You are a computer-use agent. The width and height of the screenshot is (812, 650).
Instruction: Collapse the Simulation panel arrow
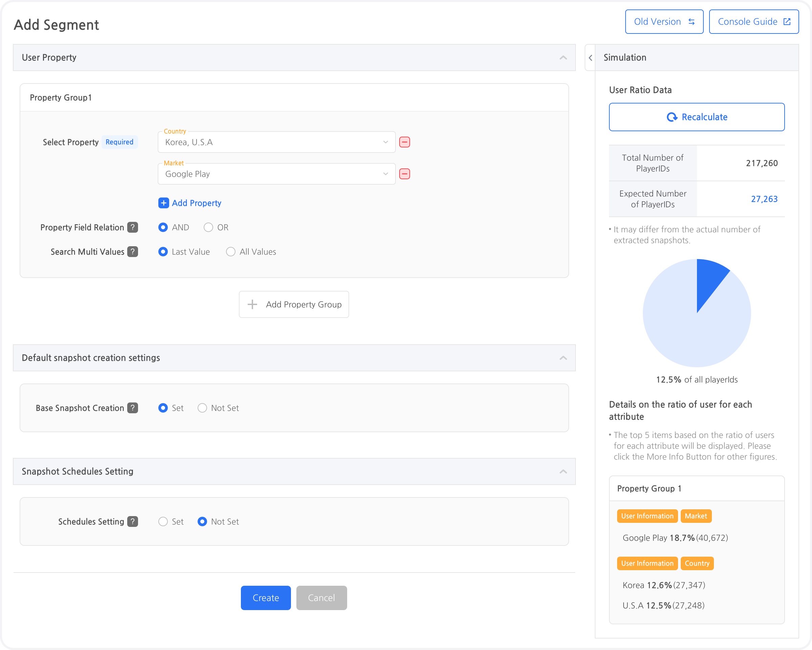click(590, 57)
